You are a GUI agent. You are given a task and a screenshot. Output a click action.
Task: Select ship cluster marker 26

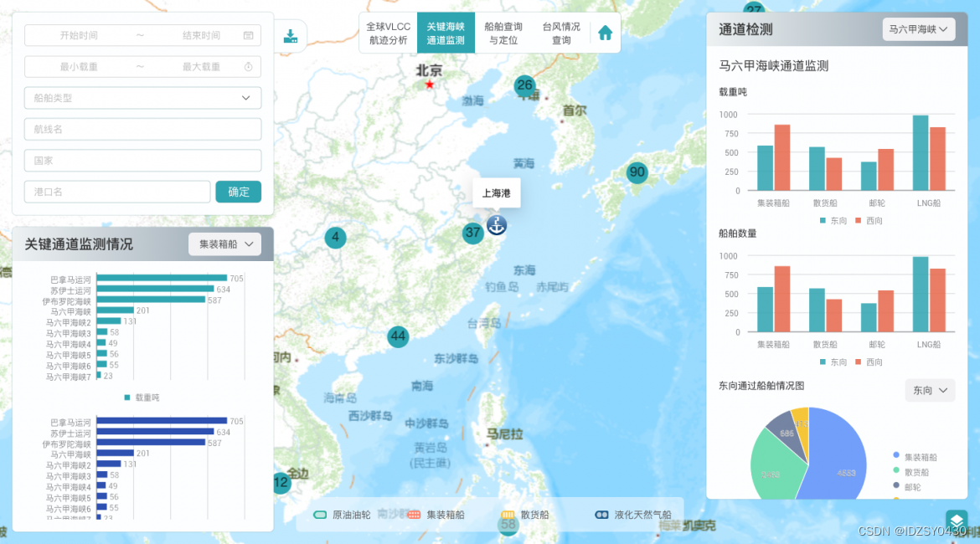pyautogui.click(x=524, y=85)
